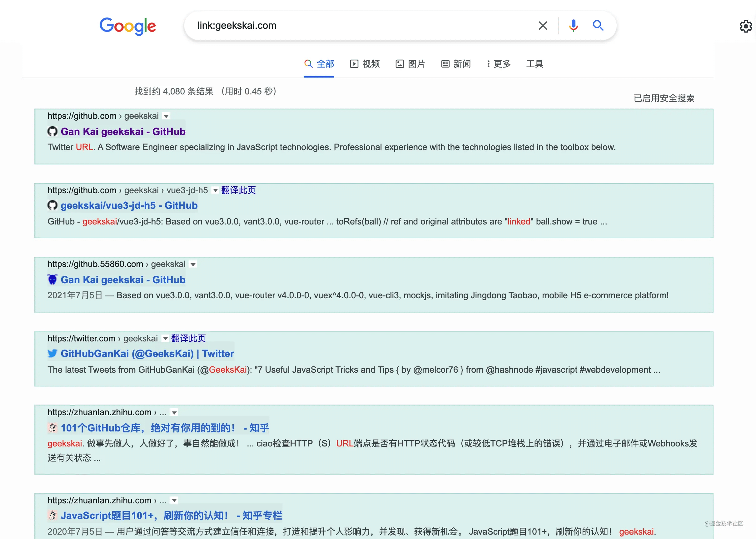The width and height of the screenshot is (756, 539).
Task: Submit search with the magnifier icon
Action: pyautogui.click(x=598, y=26)
